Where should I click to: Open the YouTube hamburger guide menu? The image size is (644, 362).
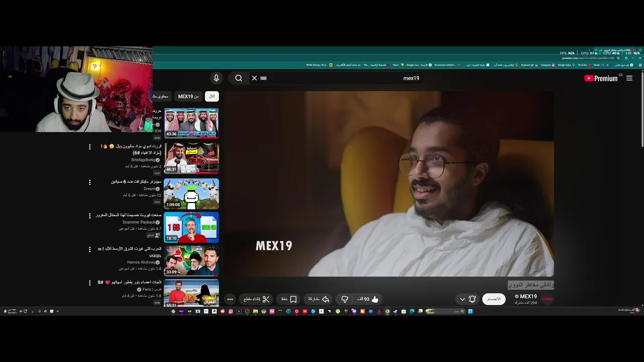pyautogui.click(x=629, y=78)
